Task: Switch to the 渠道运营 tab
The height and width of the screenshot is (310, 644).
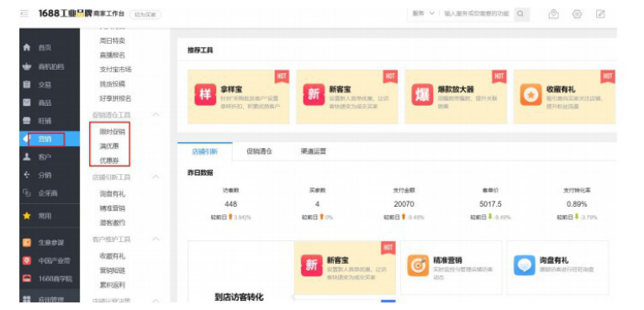Action: point(313,151)
